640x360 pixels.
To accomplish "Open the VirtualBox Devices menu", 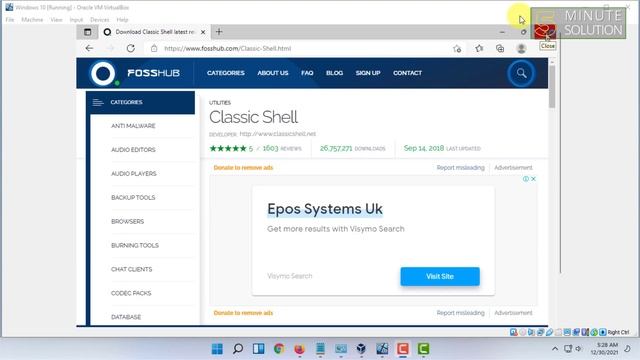I will click(x=100, y=20).
